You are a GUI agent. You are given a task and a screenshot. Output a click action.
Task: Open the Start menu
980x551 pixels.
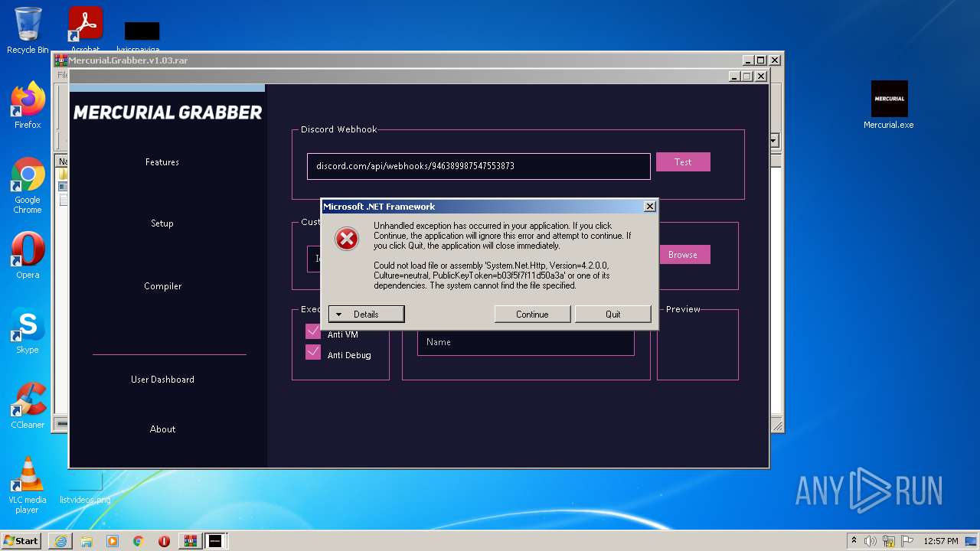(x=21, y=541)
